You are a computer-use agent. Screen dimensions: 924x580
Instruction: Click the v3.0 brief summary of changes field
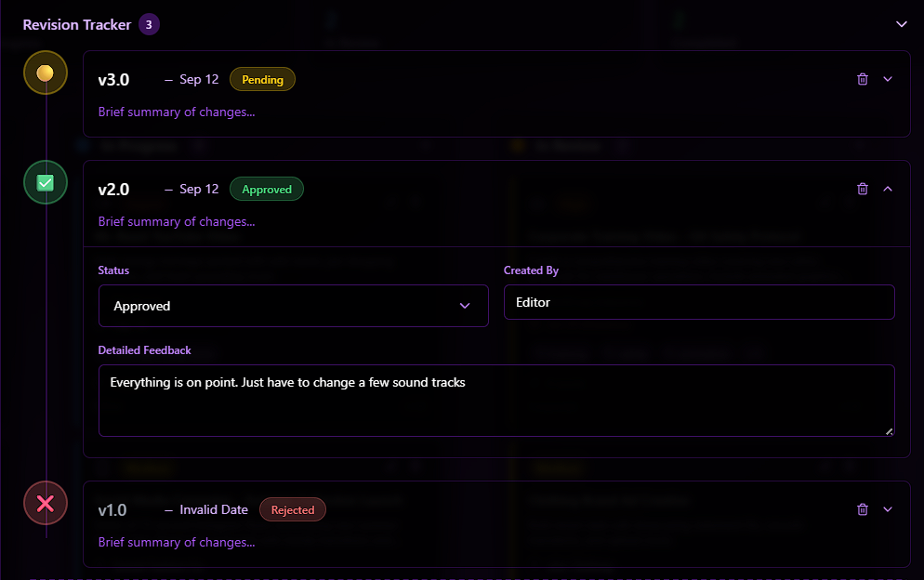(x=177, y=112)
